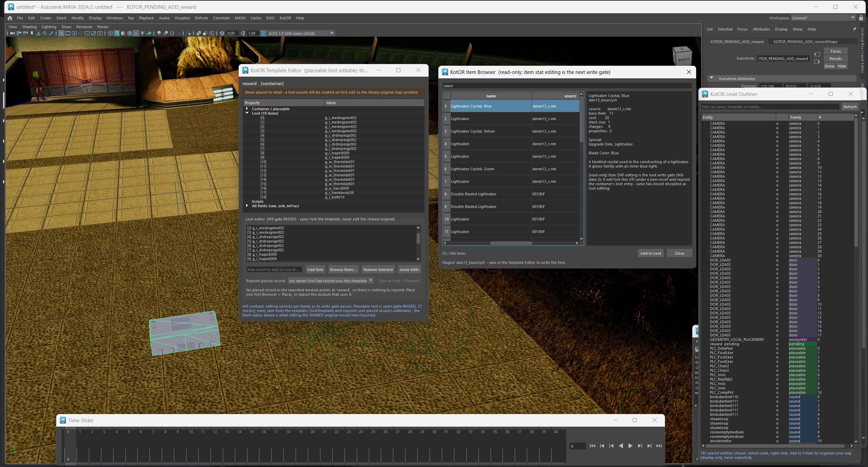Click the item resref to add input field
Screen dimensions: 868x467
[x=274, y=270]
